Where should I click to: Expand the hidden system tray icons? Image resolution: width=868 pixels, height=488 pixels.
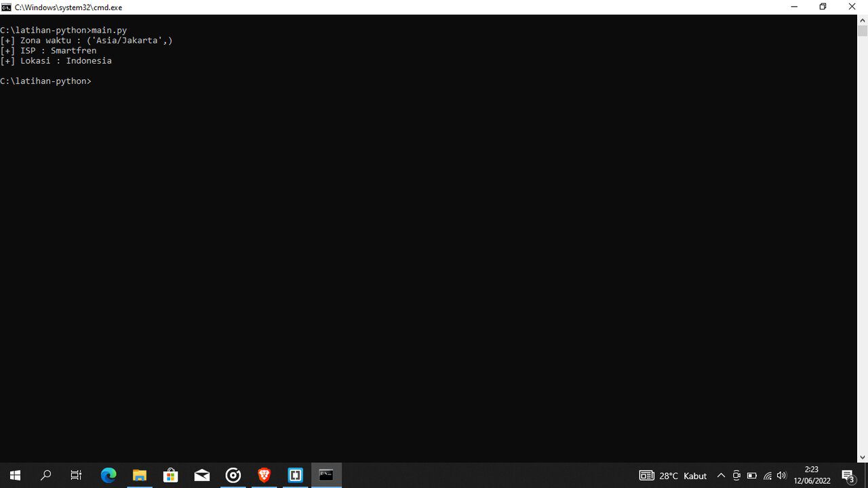721,476
